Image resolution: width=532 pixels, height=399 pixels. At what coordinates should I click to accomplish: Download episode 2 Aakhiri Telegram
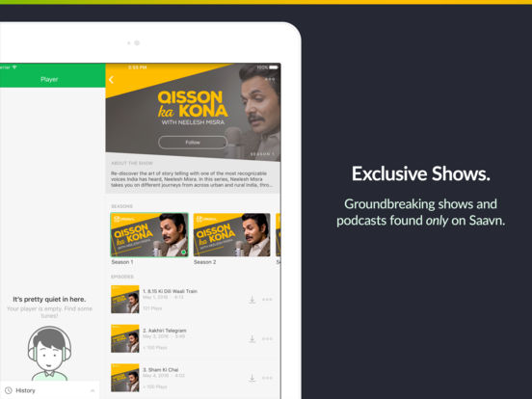[253, 339]
